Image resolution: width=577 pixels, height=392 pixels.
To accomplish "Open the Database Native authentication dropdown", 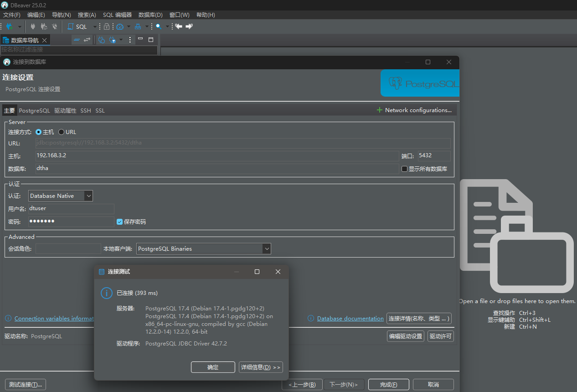I will 60,196.
